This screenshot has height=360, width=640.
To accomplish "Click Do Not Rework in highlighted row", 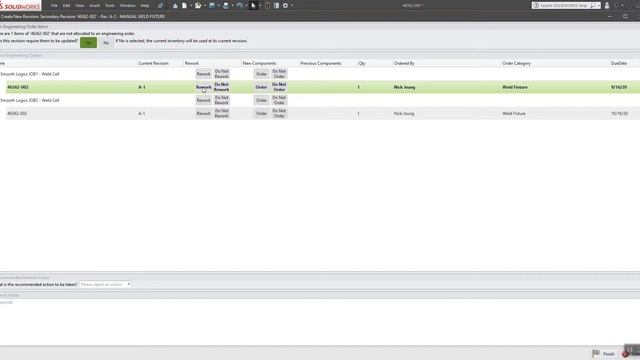I will pyautogui.click(x=222, y=87).
